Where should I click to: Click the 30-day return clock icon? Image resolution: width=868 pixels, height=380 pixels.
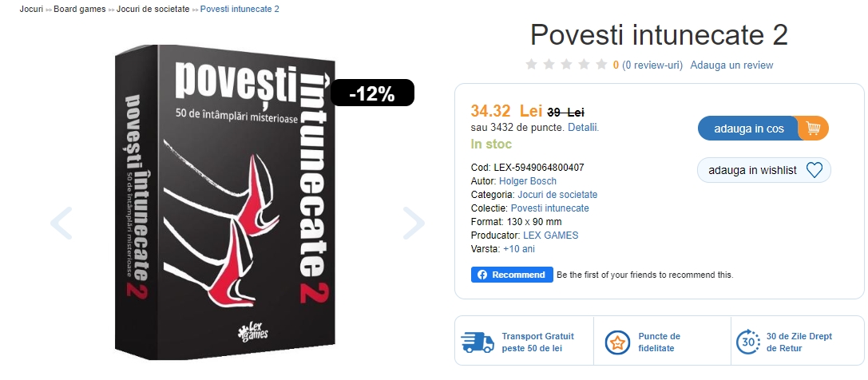pos(748,342)
